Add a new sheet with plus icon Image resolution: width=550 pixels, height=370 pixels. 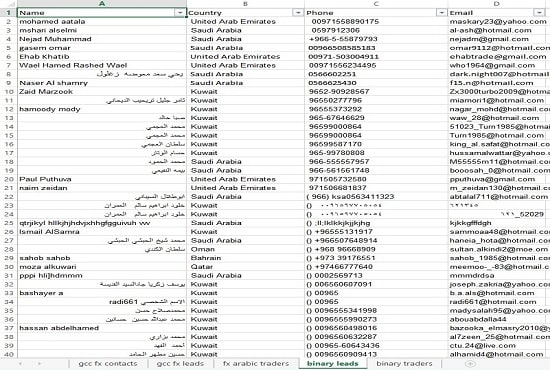click(470, 364)
